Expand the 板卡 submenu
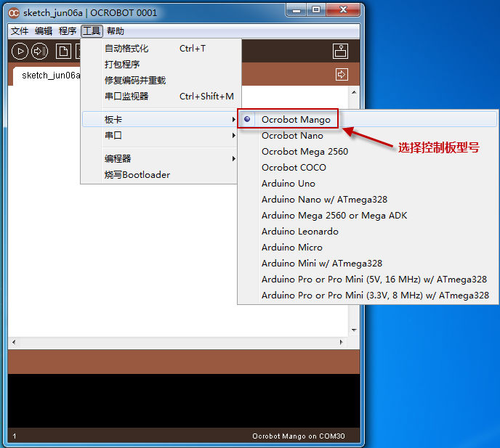Viewport: 500px width, 448px height. click(x=159, y=120)
